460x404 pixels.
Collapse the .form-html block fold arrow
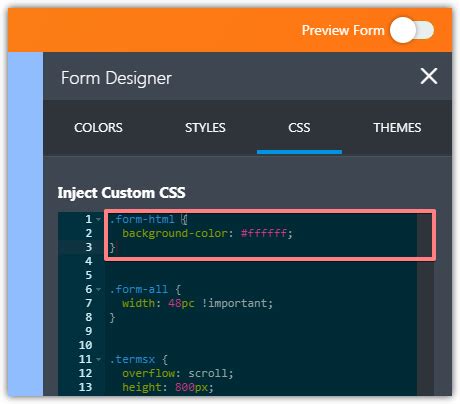(x=98, y=219)
